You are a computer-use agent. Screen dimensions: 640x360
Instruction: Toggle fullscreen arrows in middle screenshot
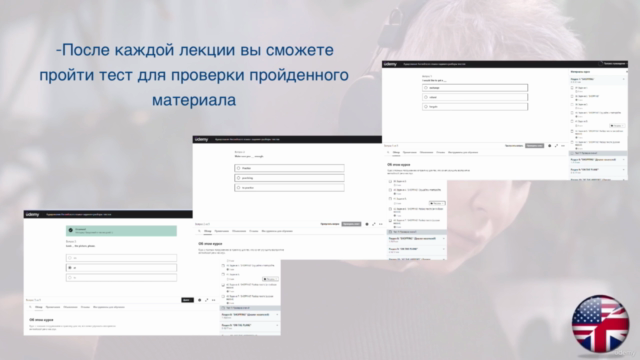pyautogui.click(x=373, y=224)
